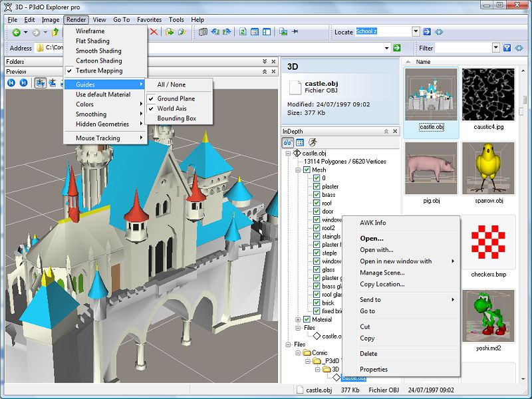The height and width of the screenshot is (399, 532).
Task: Click All / None in Guides submenu
Action: pyautogui.click(x=172, y=84)
